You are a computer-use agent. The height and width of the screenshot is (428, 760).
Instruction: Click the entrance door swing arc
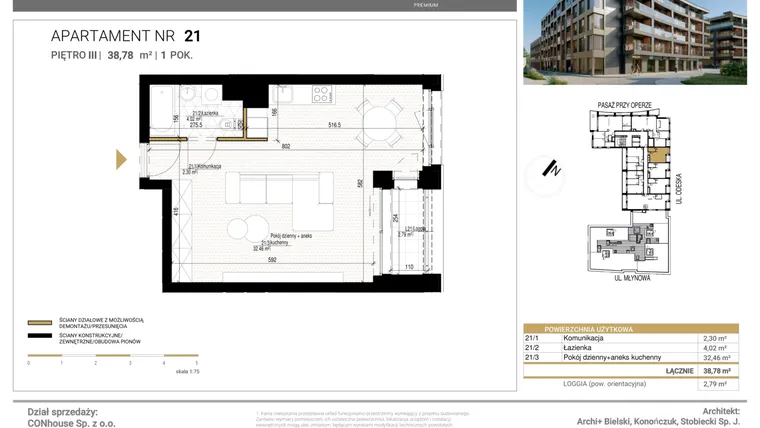164,160
